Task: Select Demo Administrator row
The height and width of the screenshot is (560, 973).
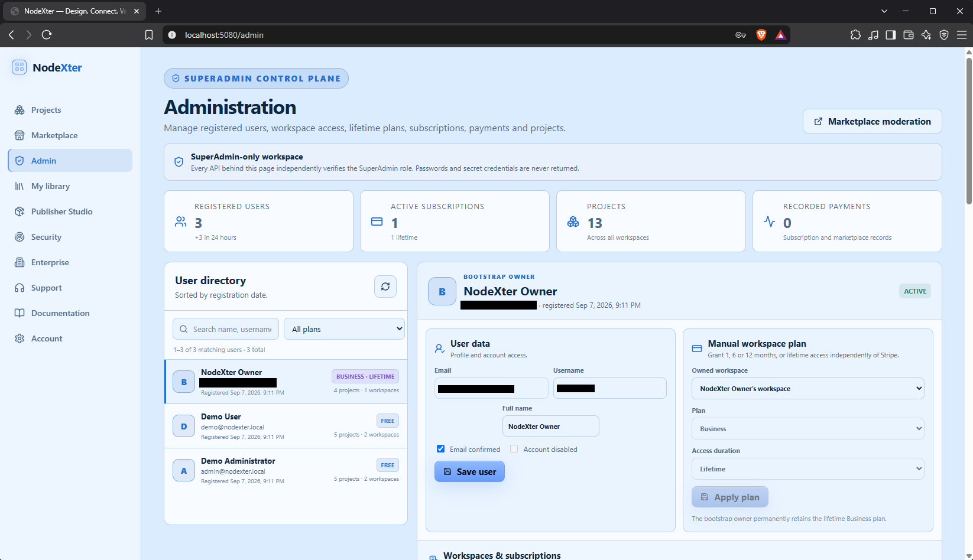Action: tap(286, 470)
